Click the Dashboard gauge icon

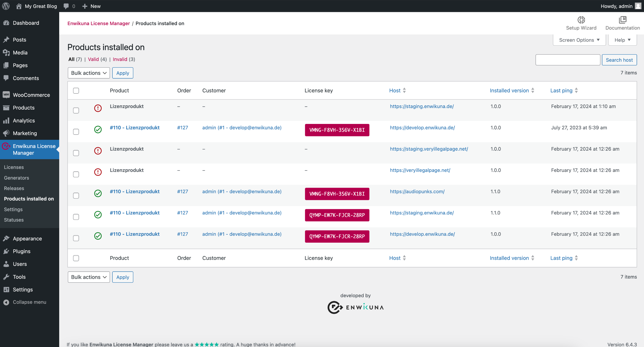coord(6,23)
